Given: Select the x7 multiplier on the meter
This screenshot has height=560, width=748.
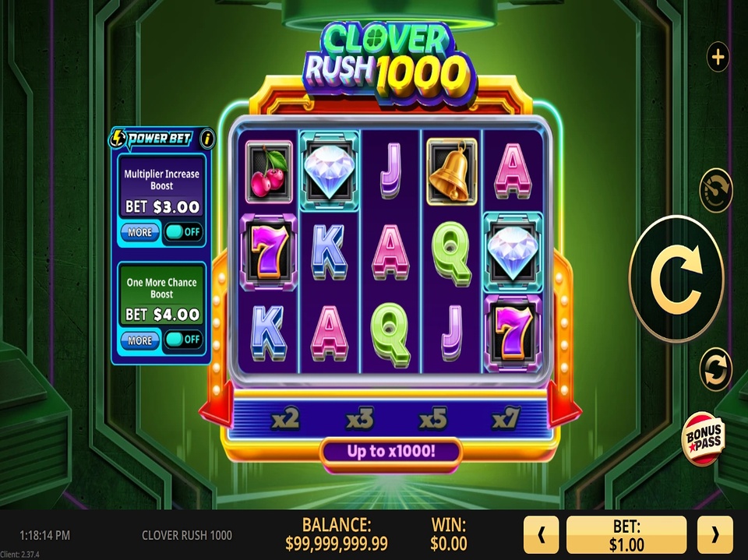Looking at the screenshot, I should point(505,419).
